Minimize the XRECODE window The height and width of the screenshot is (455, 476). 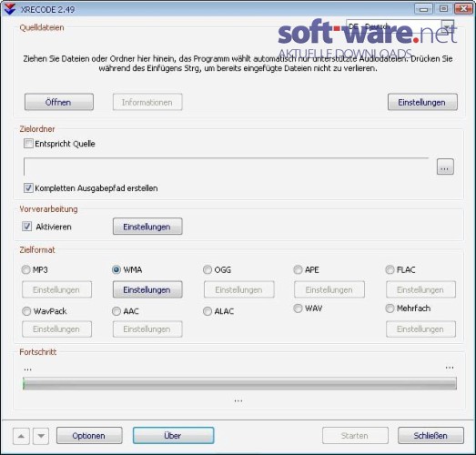click(x=424, y=9)
